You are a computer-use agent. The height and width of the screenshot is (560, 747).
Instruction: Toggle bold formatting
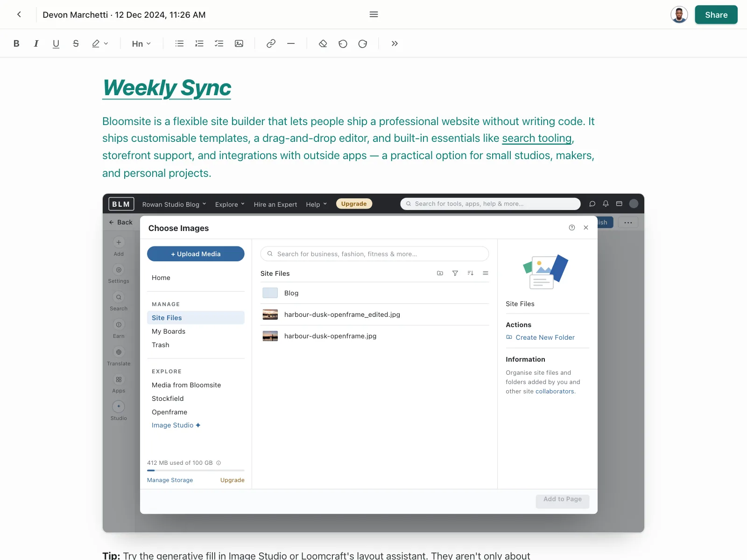[16, 43]
